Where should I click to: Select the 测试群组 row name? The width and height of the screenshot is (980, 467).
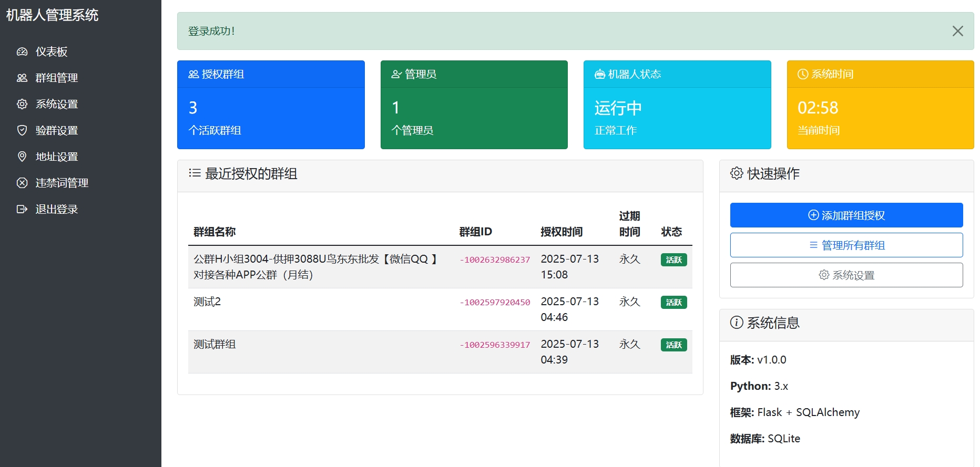[215, 344]
